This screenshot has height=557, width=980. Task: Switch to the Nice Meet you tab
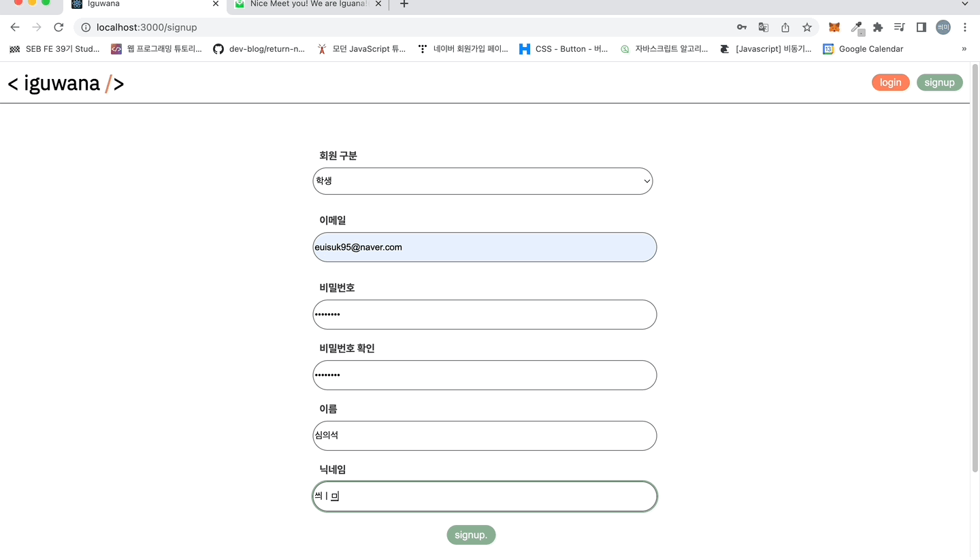point(309,4)
